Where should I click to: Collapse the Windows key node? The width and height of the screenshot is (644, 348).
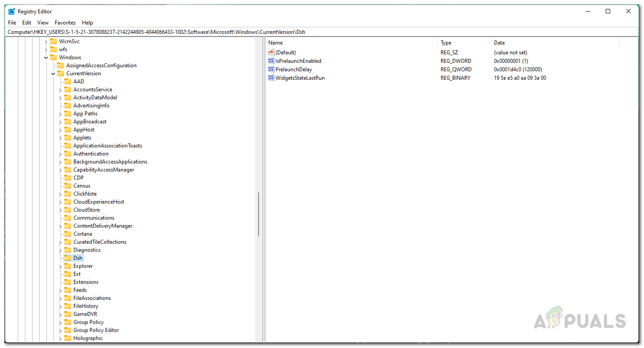[46, 57]
